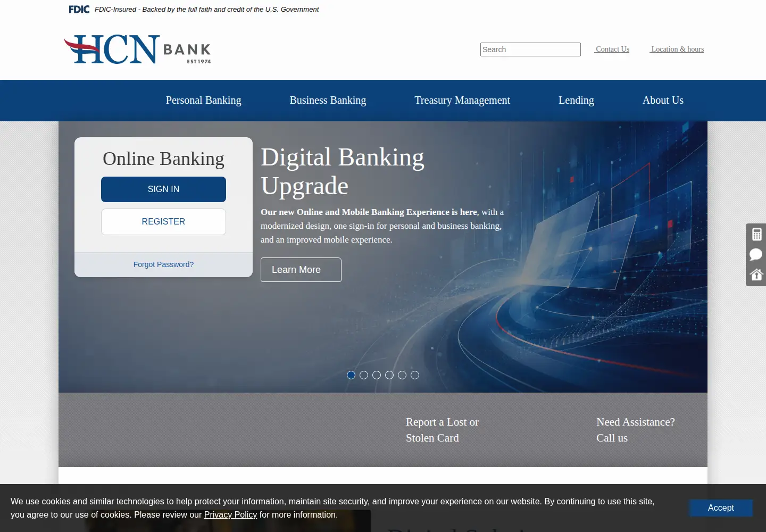Select the first carousel slide dot
Screen dimensions: 766x532
coord(351,375)
